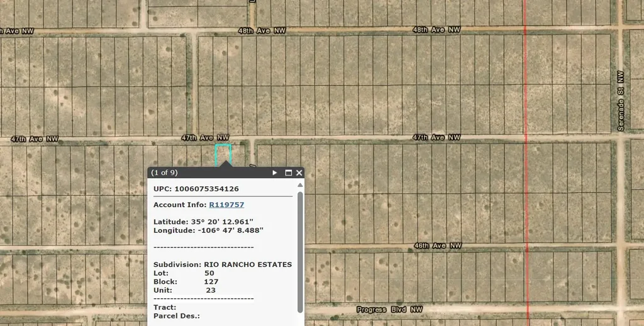Go to next feature in popup
Image resolution: width=644 pixels, height=326 pixels.
[x=275, y=172]
